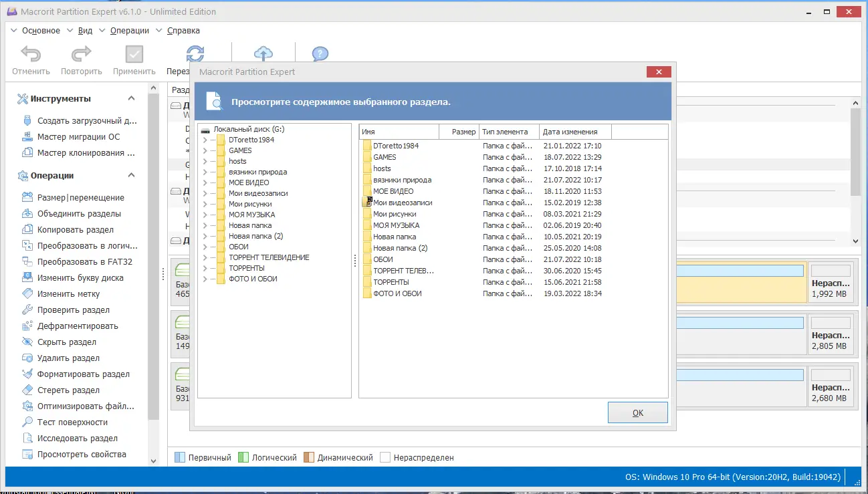Close the Partition Expert dialog
The width and height of the screenshot is (868, 494).
pos(659,72)
